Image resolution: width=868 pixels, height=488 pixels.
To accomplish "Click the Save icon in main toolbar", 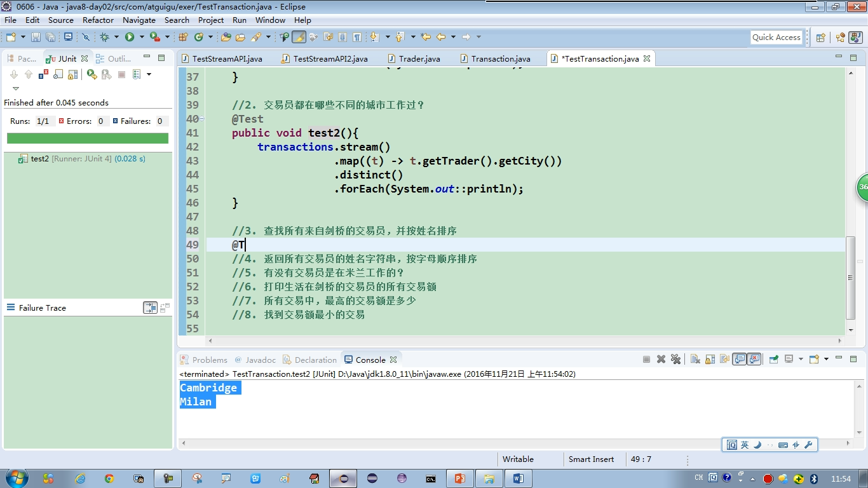I will (x=36, y=37).
